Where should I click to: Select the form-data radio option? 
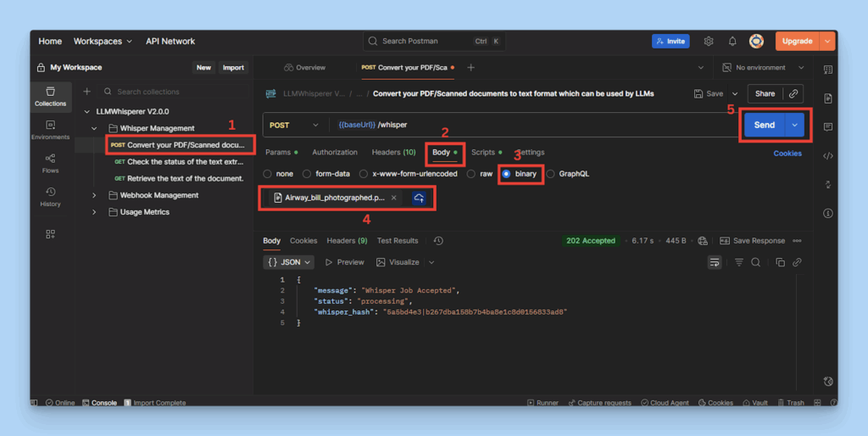click(307, 174)
